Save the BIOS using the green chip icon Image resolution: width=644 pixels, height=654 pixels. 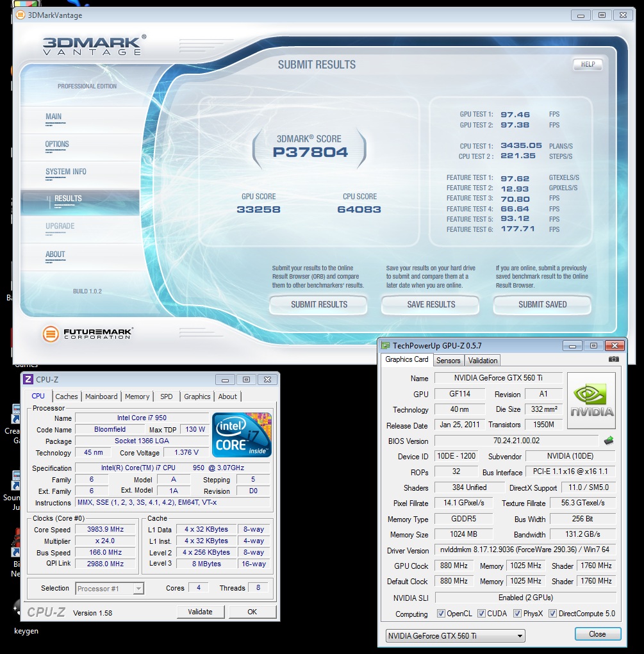pos(609,441)
